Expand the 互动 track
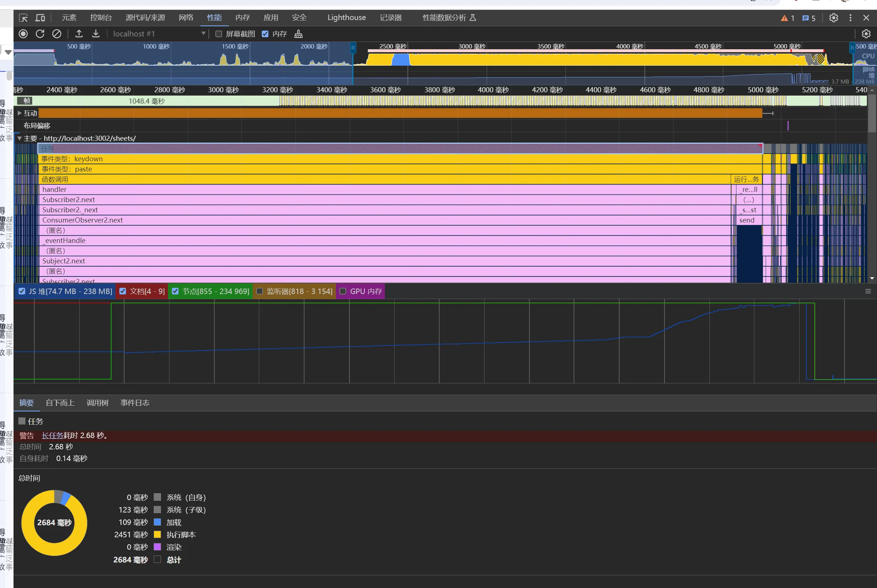 pos(19,113)
